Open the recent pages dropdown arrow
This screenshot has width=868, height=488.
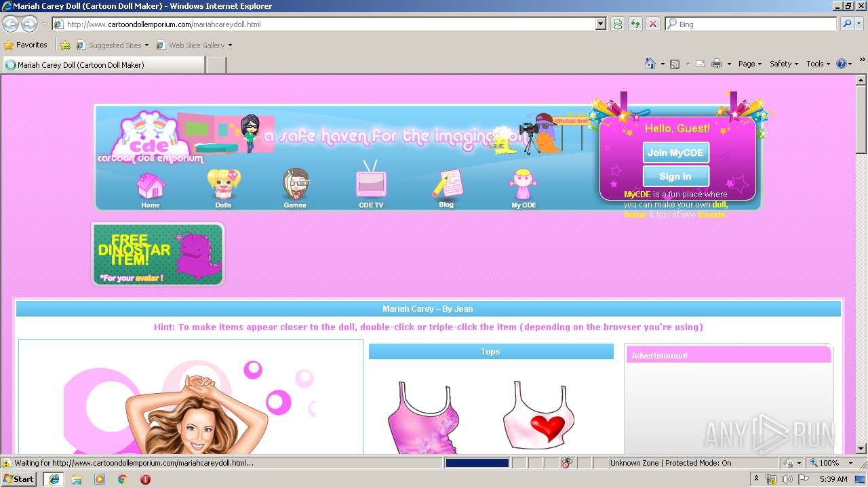pyautogui.click(x=44, y=24)
